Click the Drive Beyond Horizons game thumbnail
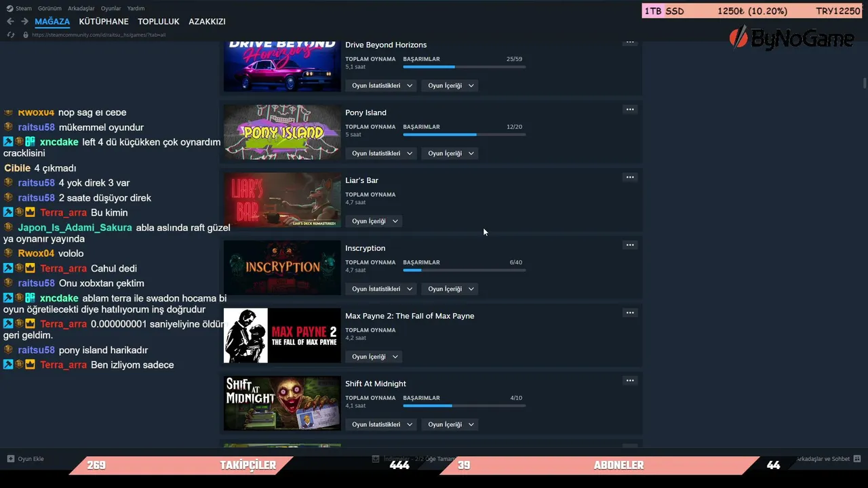 (x=282, y=66)
